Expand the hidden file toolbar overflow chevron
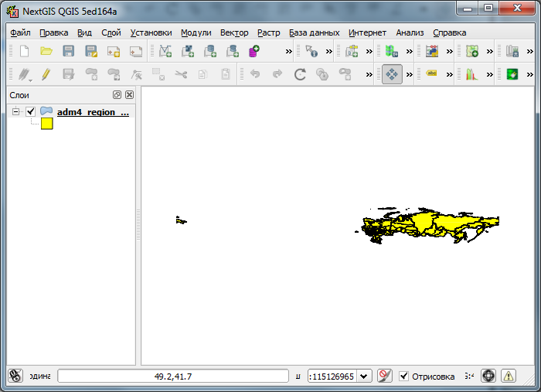Image resolution: width=541 pixels, height=392 pixels. click(x=288, y=51)
